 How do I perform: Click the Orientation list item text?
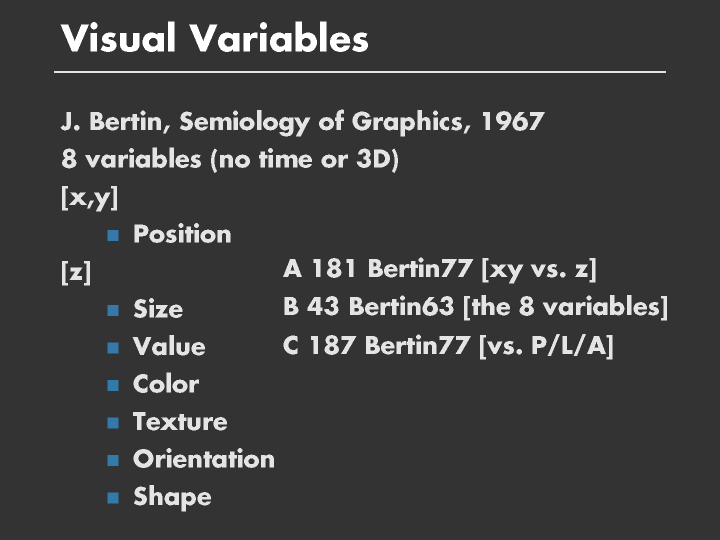(203, 460)
